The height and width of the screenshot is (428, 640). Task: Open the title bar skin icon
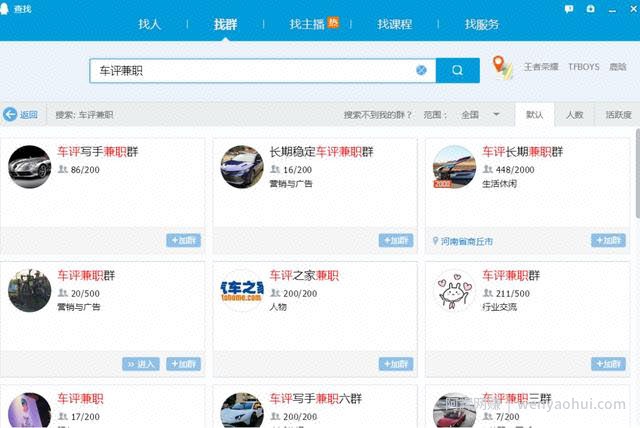click(590, 9)
